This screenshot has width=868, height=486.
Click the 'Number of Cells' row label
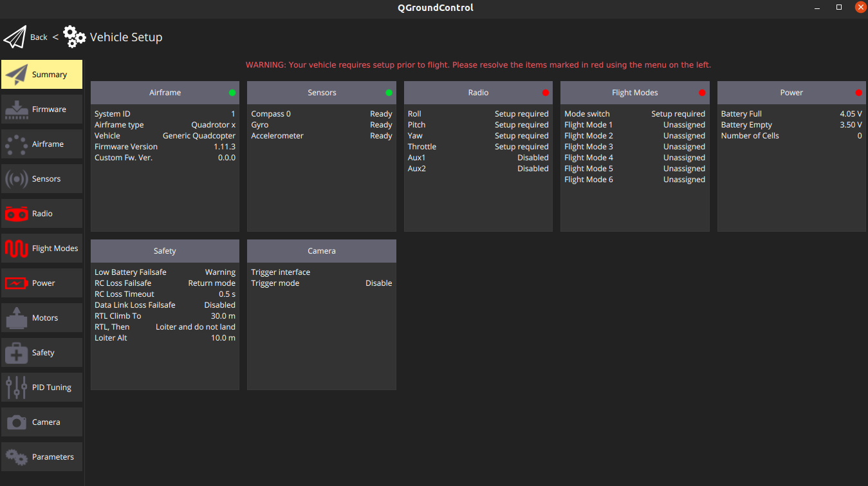(x=750, y=136)
